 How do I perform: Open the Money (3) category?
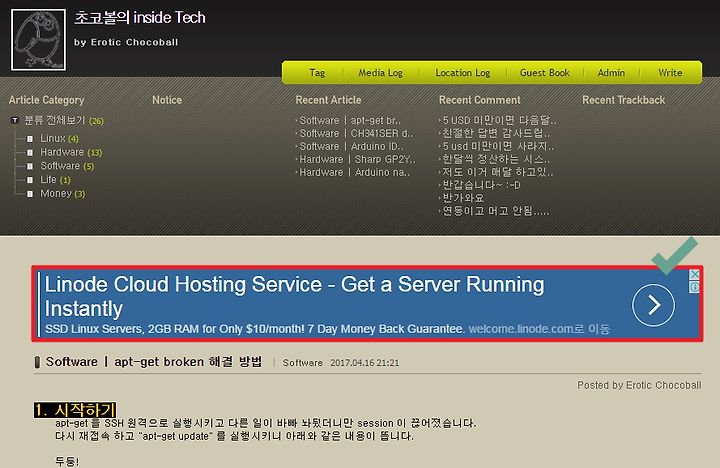coord(62,193)
